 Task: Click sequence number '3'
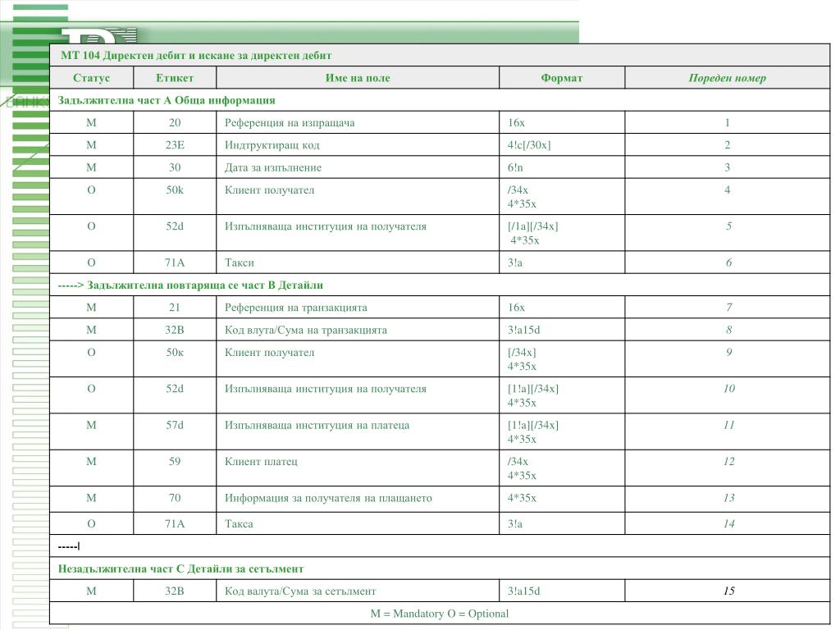tap(727, 167)
